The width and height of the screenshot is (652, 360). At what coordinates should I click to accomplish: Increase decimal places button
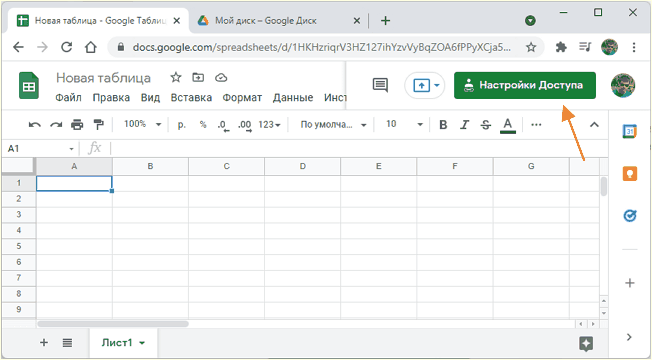pos(244,125)
